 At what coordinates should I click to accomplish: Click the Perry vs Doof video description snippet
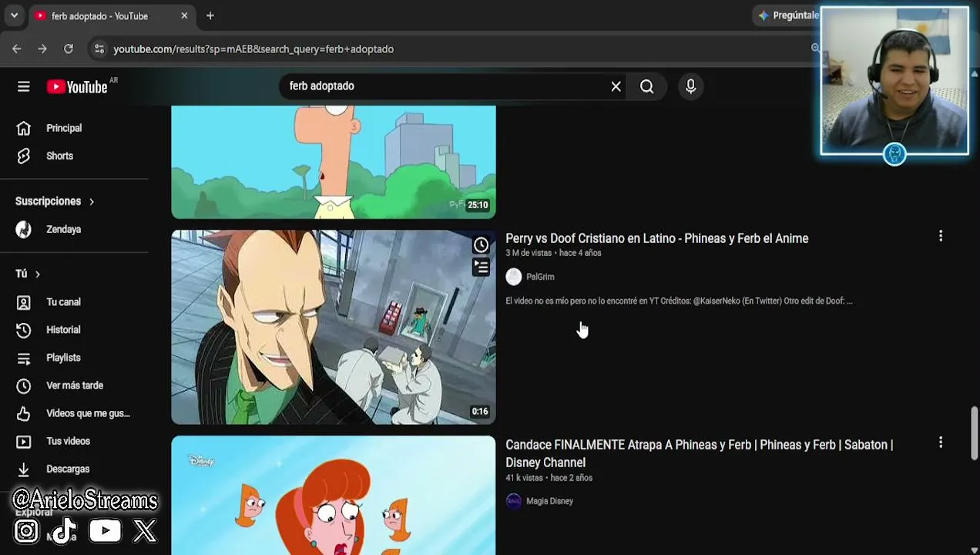click(679, 301)
